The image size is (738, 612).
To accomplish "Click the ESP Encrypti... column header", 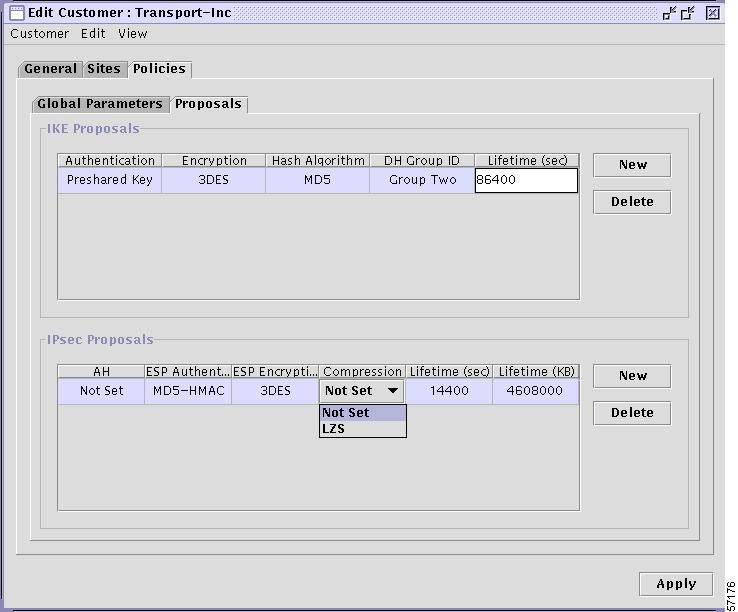I will click(x=275, y=371).
